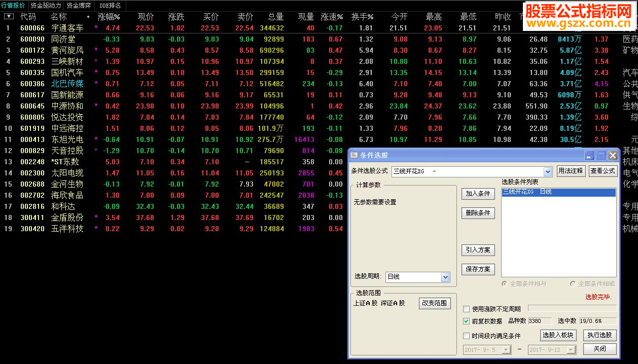Open the column header dropdown triangle box
Image resolution: width=638 pixels, height=364 pixels.
[9, 17]
